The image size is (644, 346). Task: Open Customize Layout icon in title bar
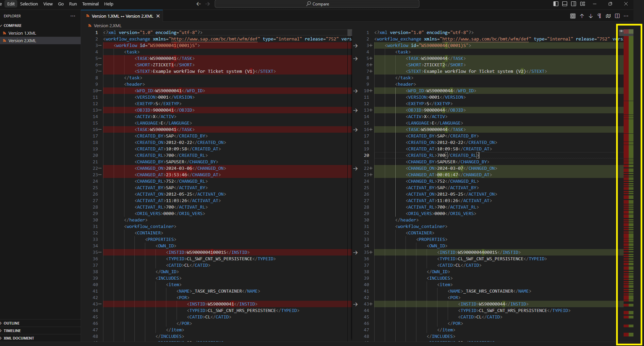click(583, 4)
